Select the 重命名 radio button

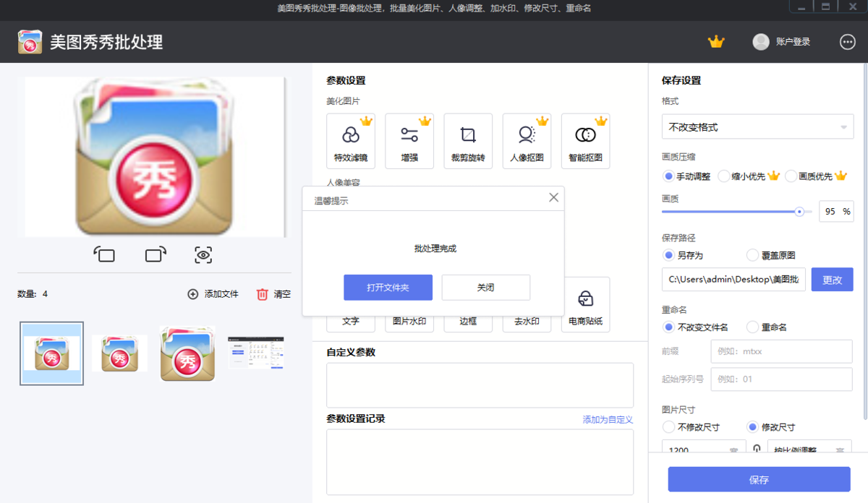click(752, 327)
